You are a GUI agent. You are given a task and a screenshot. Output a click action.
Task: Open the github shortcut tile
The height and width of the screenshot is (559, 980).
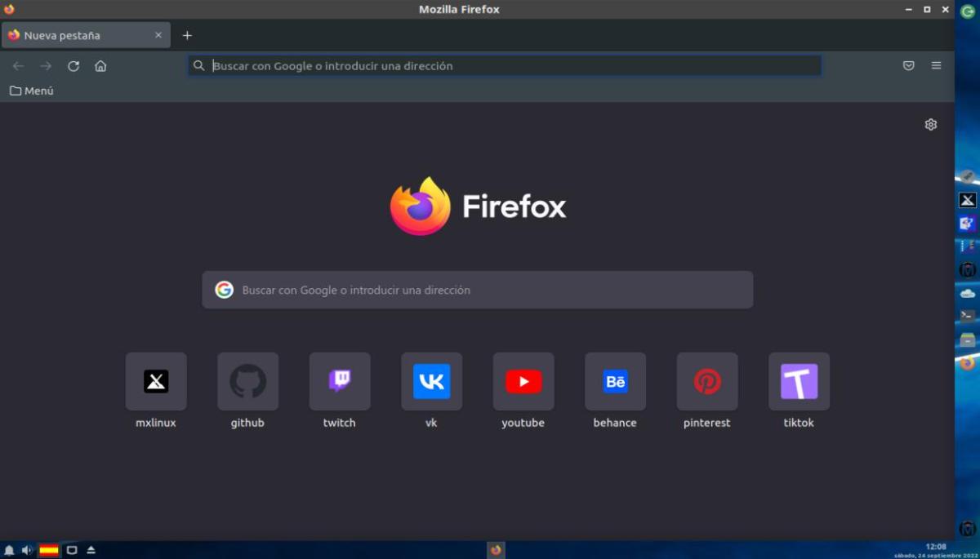(247, 381)
